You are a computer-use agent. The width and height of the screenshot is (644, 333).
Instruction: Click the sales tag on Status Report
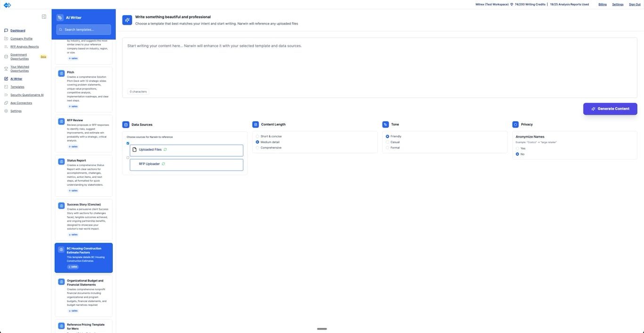point(73,191)
